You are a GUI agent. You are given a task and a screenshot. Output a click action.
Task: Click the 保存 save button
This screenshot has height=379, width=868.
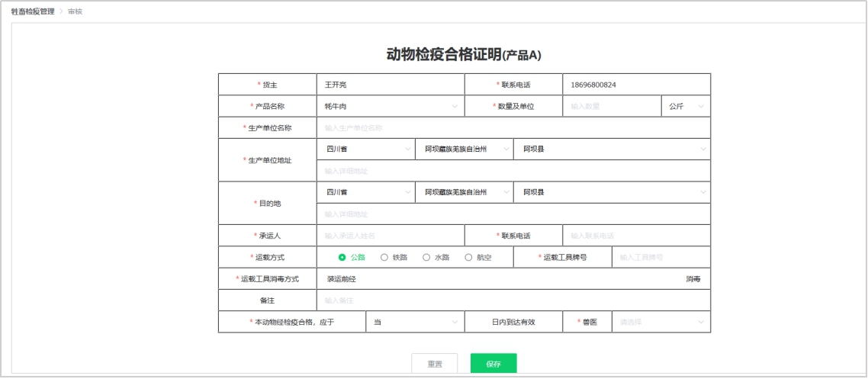[x=493, y=364]
